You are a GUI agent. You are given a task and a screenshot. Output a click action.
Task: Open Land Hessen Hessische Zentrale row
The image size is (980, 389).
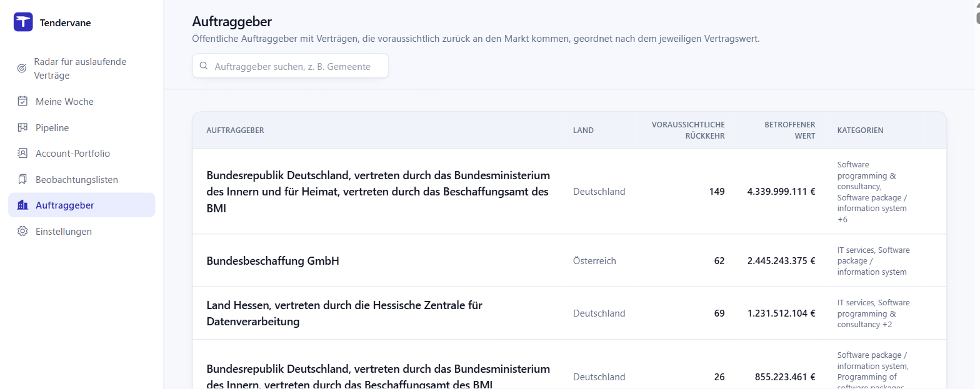[569, 313]
